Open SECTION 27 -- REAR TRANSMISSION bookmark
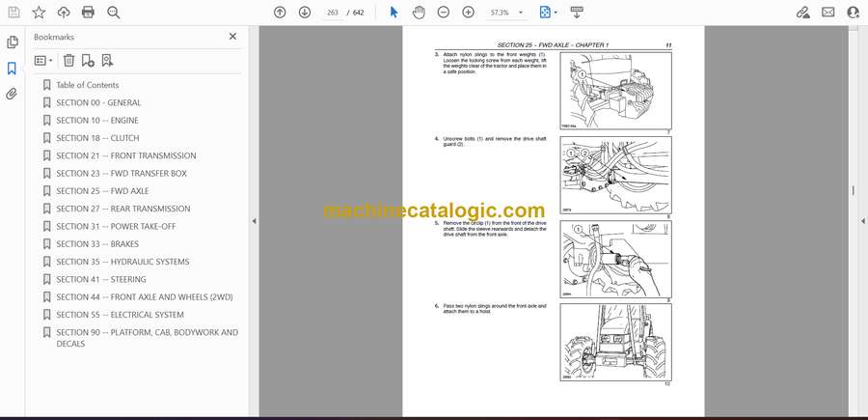 (x=122, y=209)
